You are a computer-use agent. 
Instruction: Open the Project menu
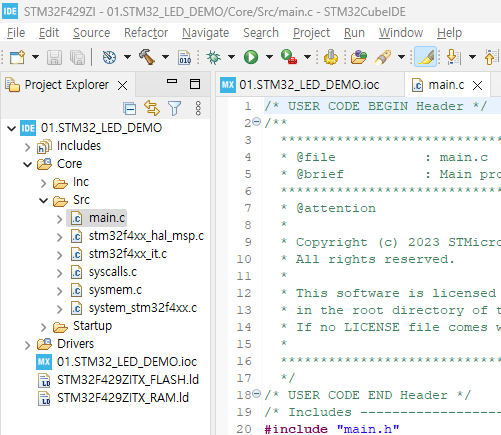click(312, 33)
